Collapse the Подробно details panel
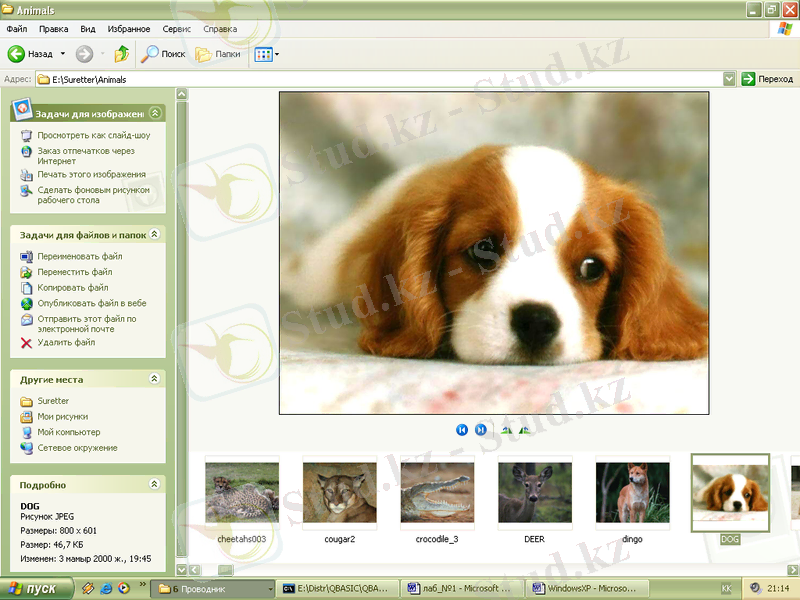800x600 pixels. [154, 484]
